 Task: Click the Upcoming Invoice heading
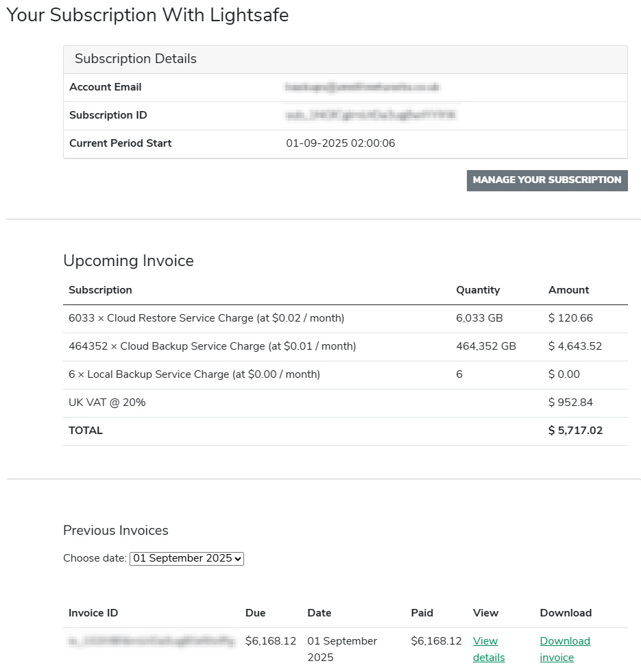128,261
